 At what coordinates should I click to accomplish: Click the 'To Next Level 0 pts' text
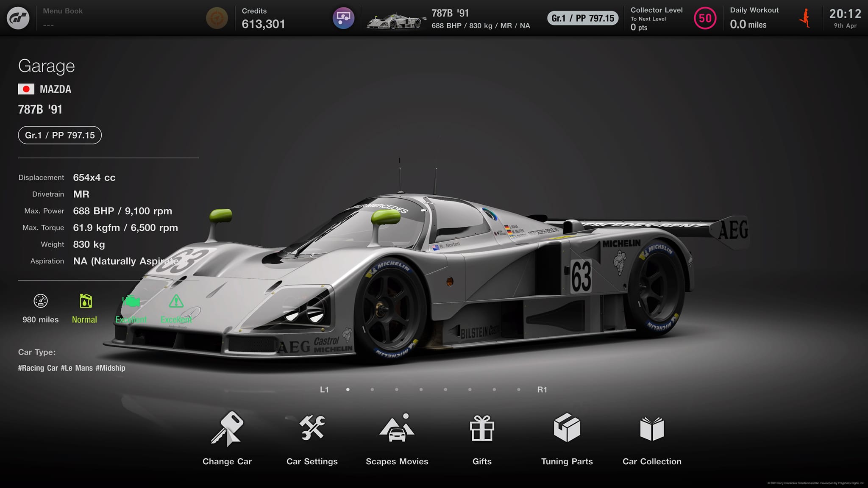pyautogui.click(x=648, y=23)
